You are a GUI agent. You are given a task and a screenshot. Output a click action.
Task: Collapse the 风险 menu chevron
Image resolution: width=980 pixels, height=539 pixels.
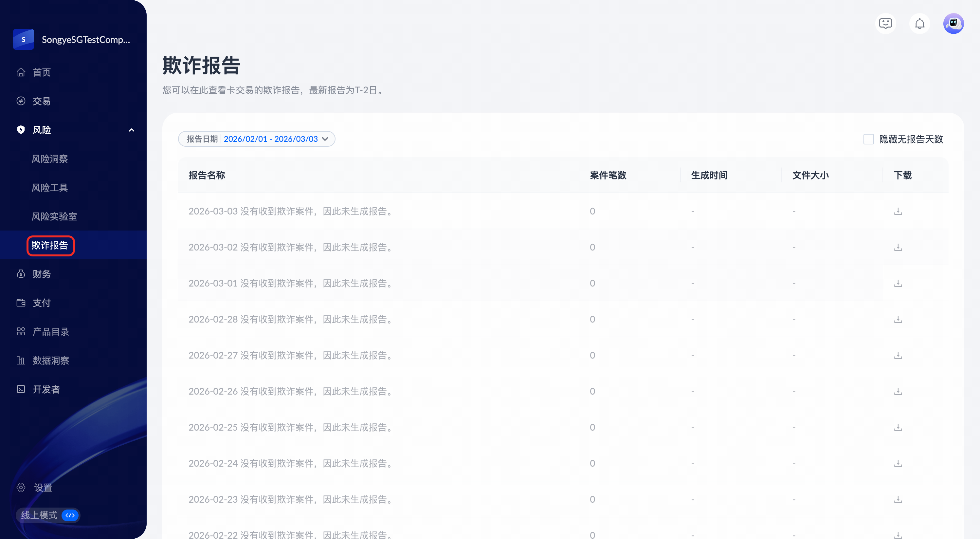pyautogui.click(x=132, y=130)
